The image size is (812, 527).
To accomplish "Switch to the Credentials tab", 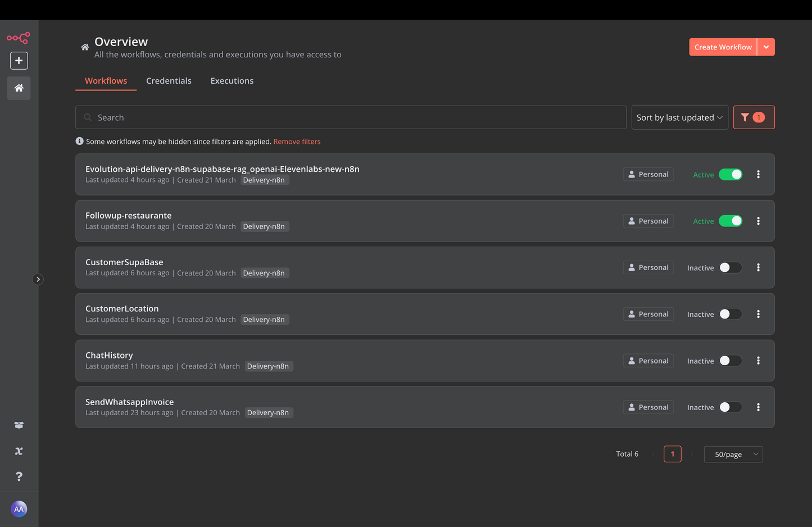I will (x=169, y=80).
